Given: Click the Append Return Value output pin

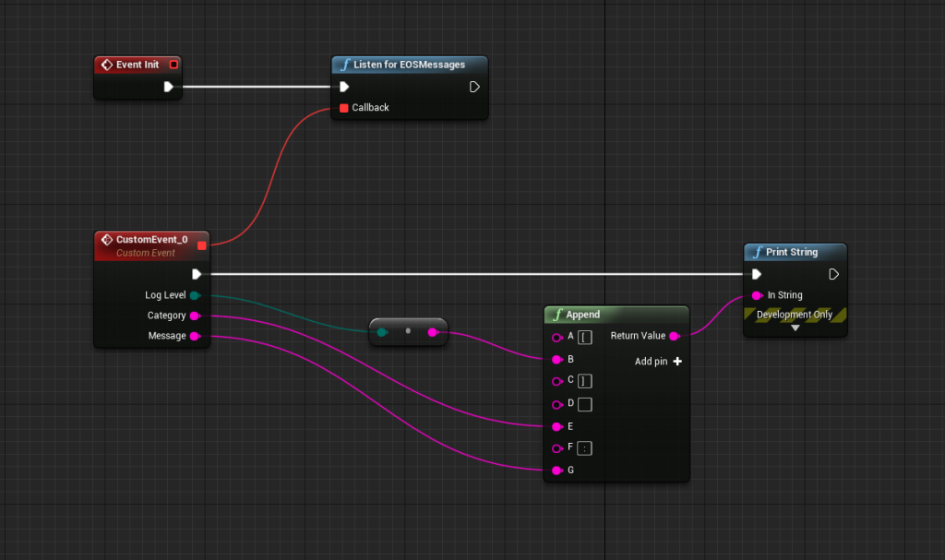Looking at the screenshot, I should (x=674, y=337).
